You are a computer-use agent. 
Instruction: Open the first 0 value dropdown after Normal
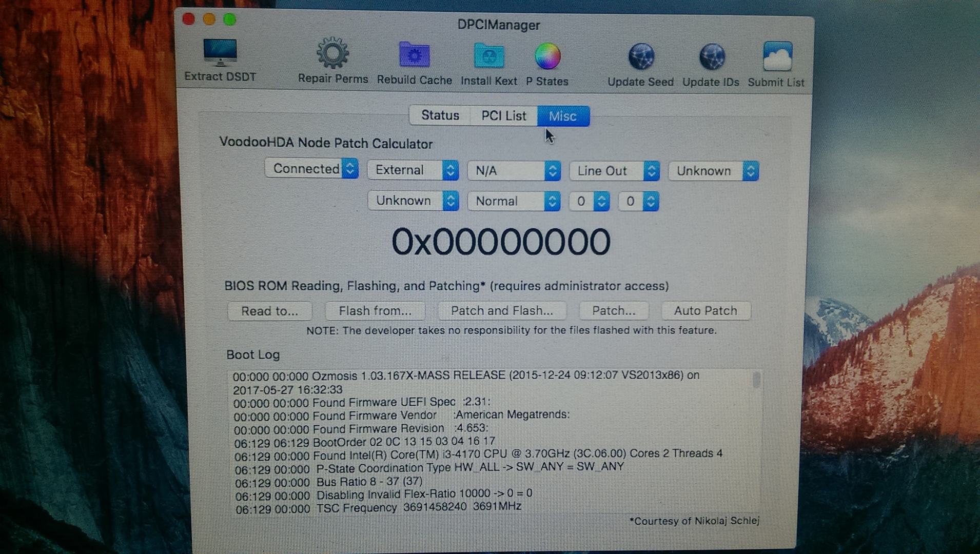(x=590, y=201)
